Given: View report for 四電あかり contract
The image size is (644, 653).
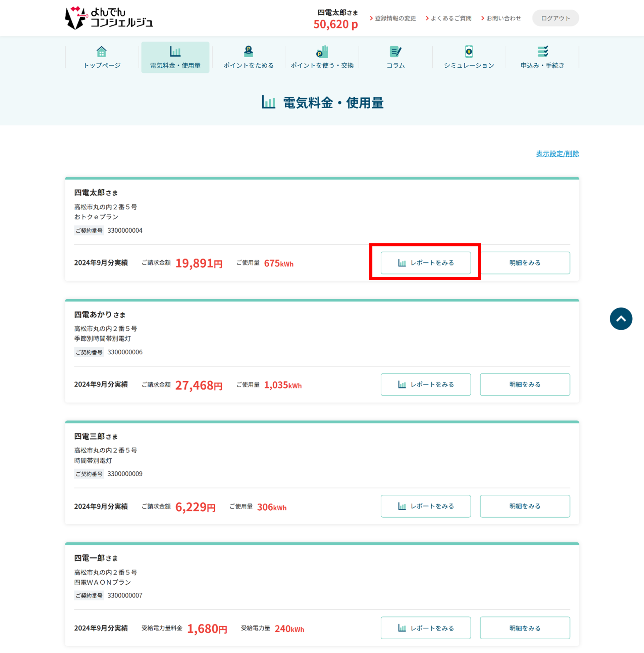Looking at the screenshot, I should pyautogui.click(x=426, y=384).
